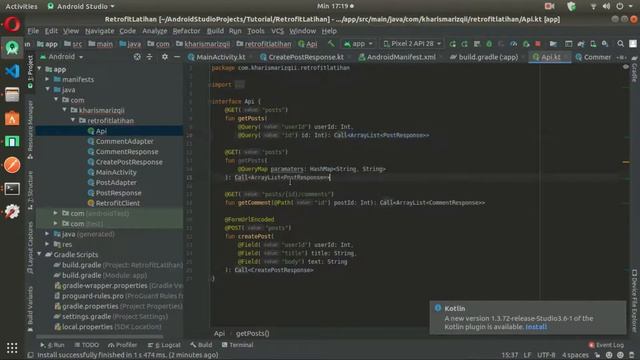Viewport: 640px width, 360px height.
Task: Toggle the Structure side panel
Action: (30, 190)
